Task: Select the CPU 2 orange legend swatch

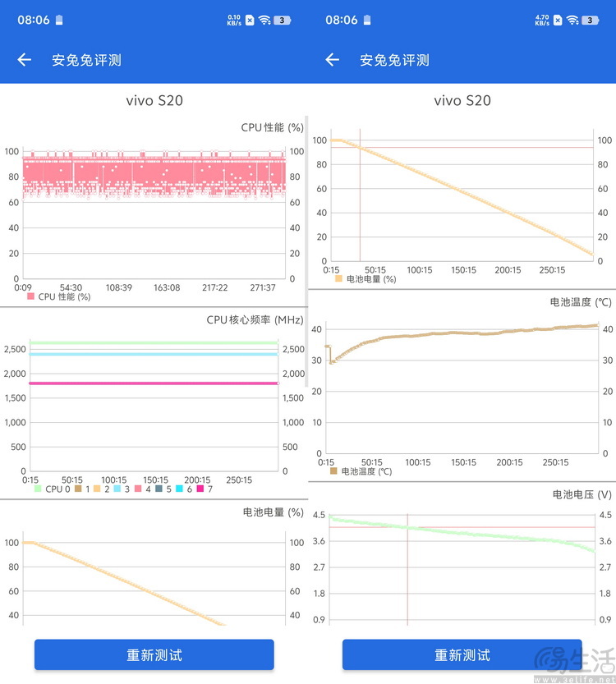Action: click(x=97, y=489)
